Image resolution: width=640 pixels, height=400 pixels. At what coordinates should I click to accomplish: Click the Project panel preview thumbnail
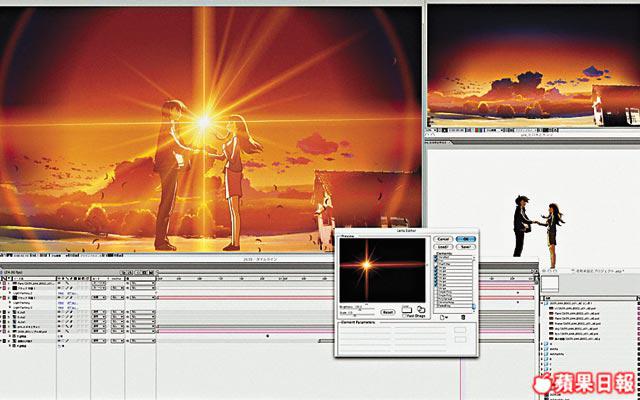(550, 284)
